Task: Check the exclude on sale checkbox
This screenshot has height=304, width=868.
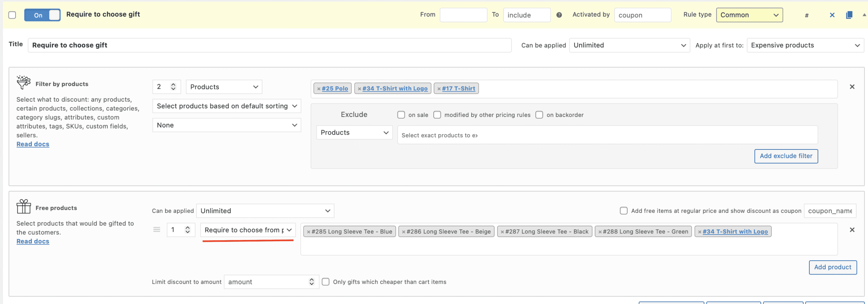Action: (x=401, y=115)
